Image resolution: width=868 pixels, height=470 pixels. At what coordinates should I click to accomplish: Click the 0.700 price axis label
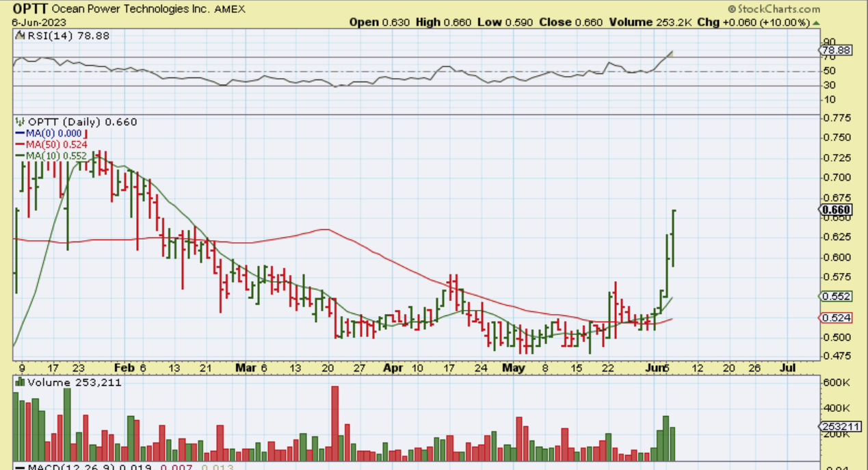pyautogui.click(x=838, y=177)
